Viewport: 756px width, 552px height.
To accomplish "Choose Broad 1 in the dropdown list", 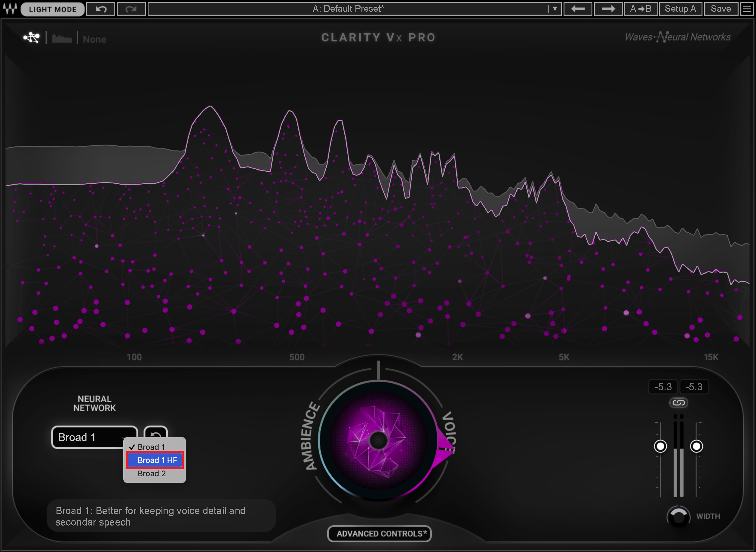I will [x=154, y=447].
